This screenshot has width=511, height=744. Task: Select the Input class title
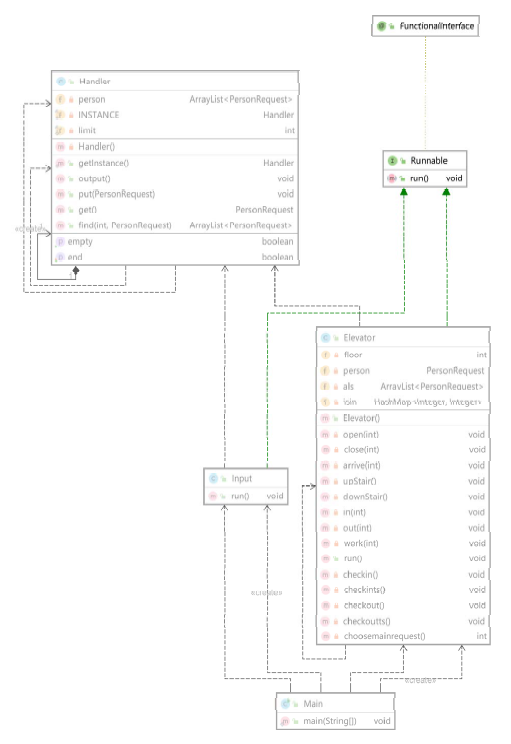[x=242, y=478]
